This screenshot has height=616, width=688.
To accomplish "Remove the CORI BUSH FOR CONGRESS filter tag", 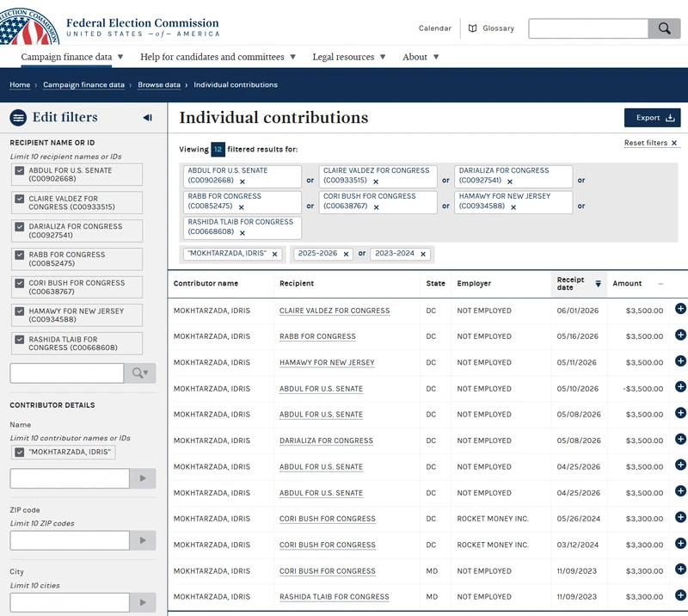I will (x=377, y=207).
